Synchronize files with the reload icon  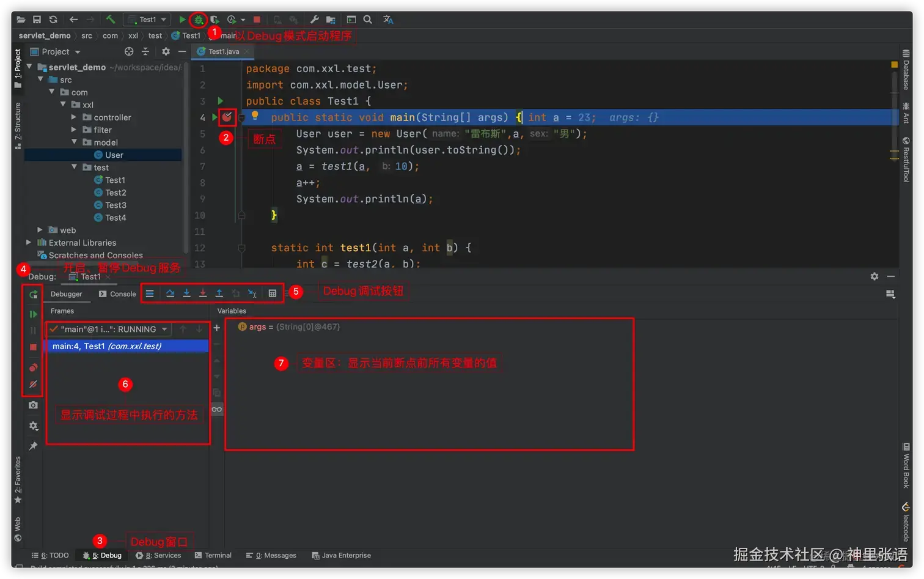click(53, 20)
